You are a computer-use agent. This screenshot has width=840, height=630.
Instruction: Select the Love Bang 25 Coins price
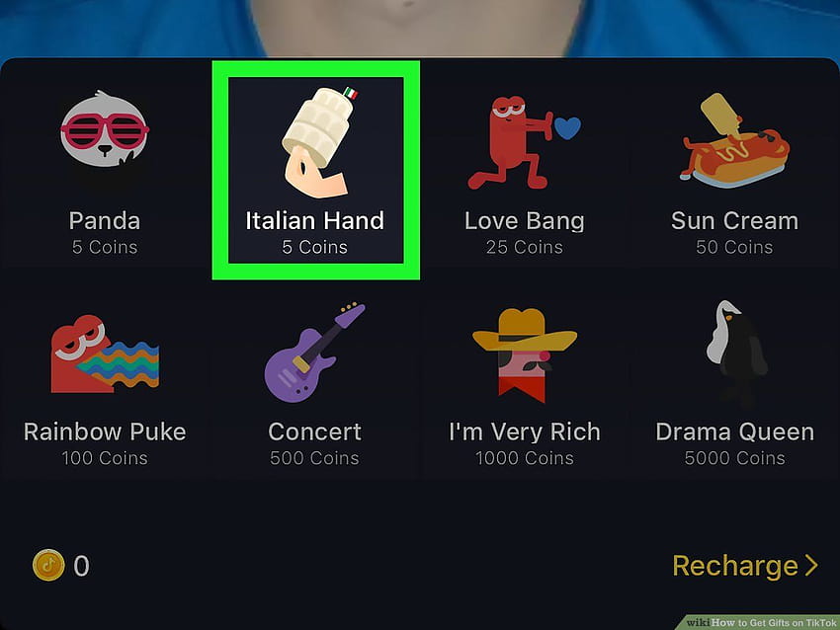point(525,247)
